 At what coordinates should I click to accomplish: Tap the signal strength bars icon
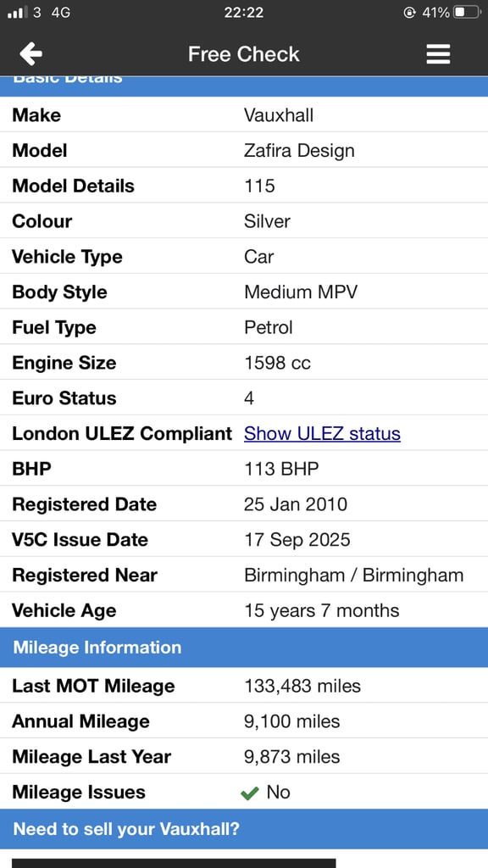[17, 12]
